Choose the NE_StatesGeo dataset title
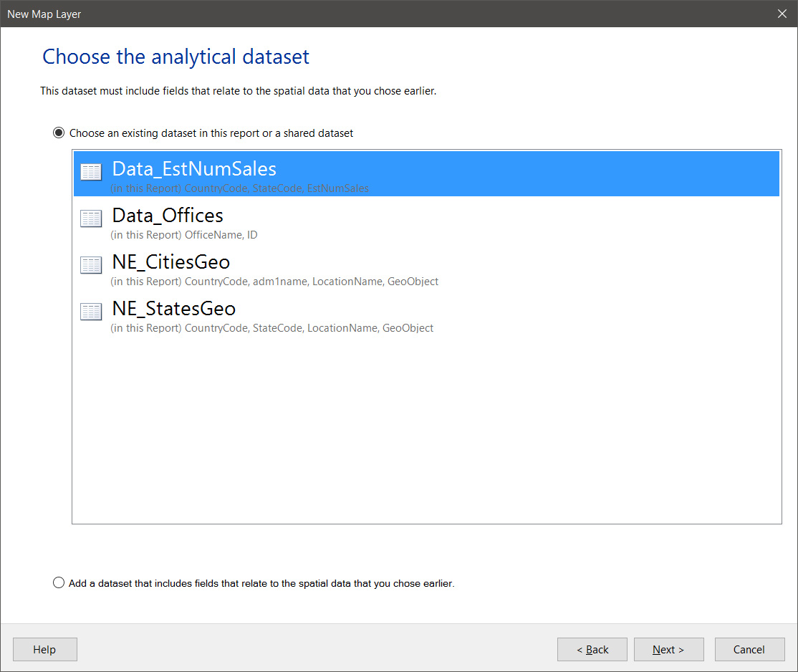 [174, 309]
